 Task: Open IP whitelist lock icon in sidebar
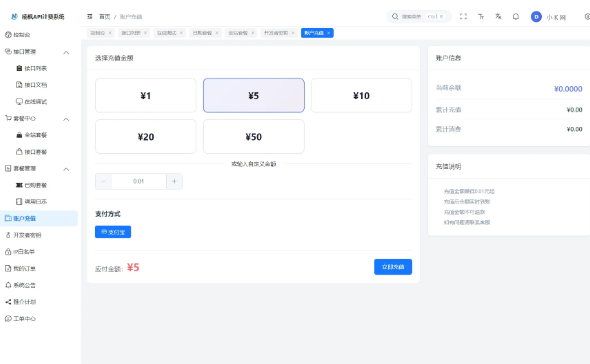click(x=8, y=252)
